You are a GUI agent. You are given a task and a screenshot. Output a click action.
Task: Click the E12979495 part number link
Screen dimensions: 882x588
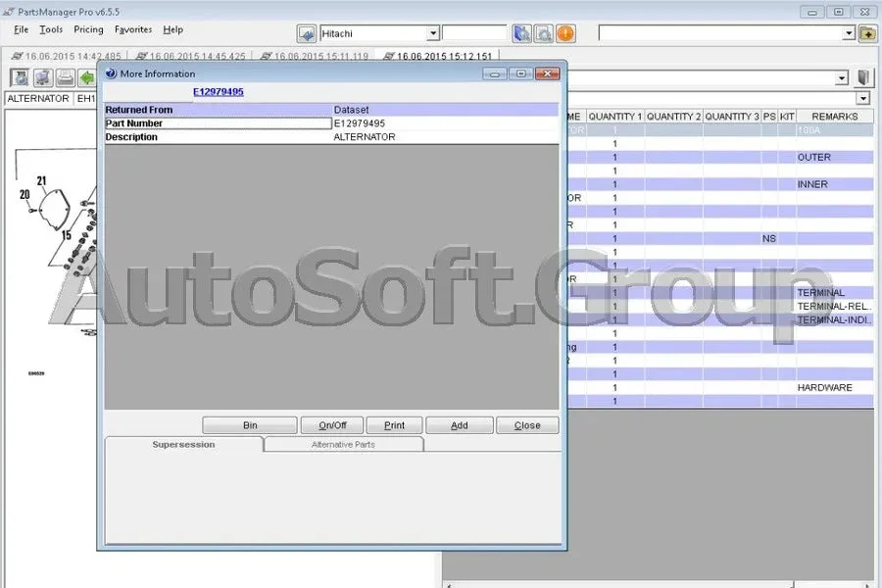pos(219,92)
